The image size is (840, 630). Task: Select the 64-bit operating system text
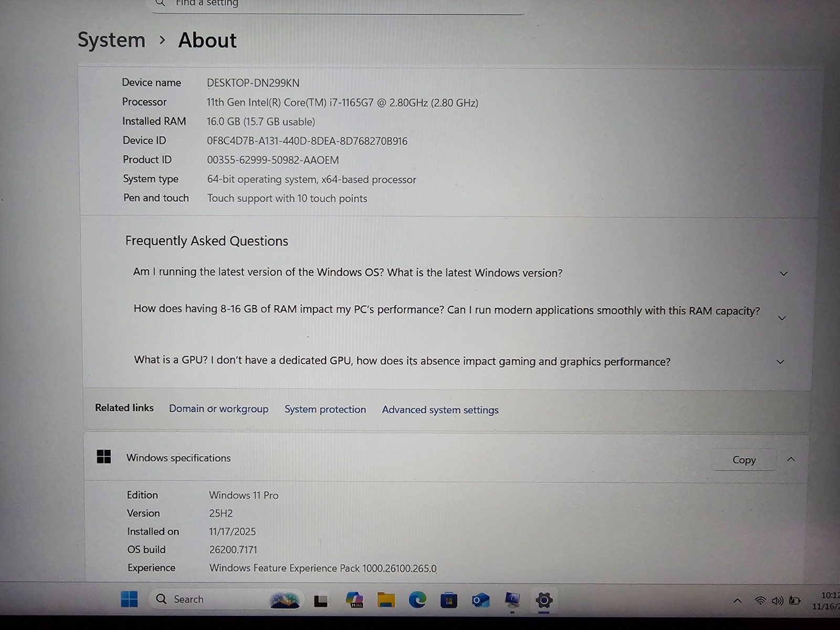pos(311,180)
